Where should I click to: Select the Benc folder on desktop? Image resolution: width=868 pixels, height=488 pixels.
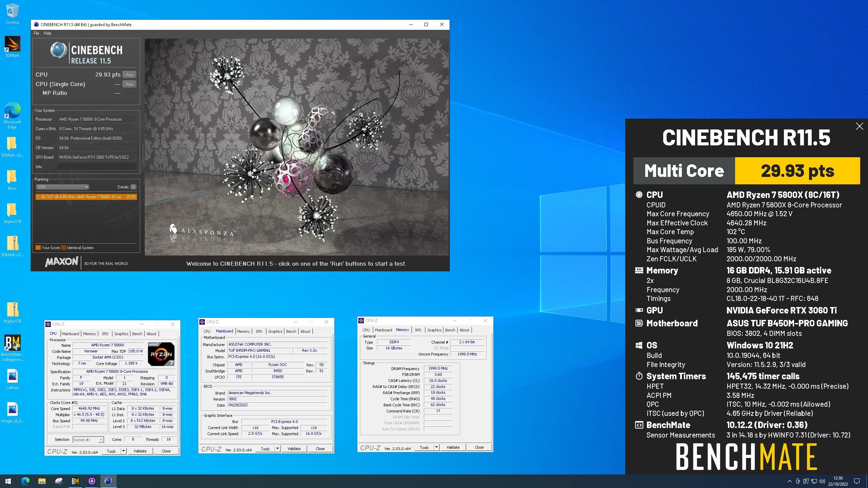click(12, 180)
